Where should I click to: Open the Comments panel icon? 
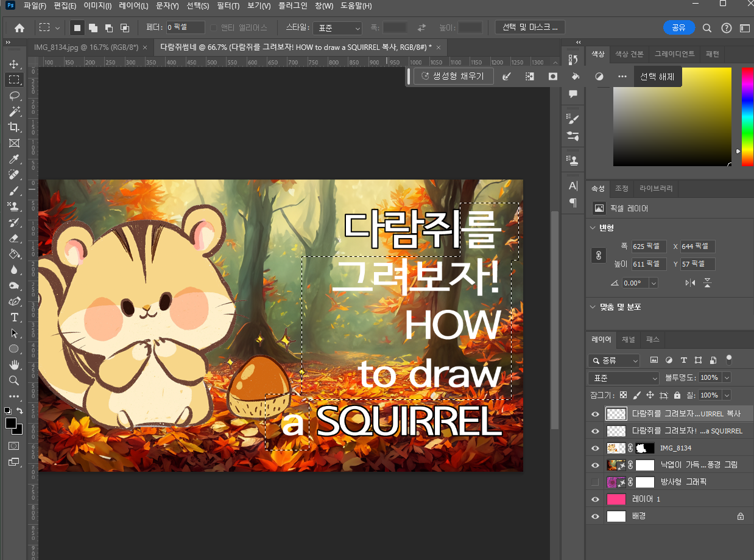pyautogui.click(x=573, y=94)
